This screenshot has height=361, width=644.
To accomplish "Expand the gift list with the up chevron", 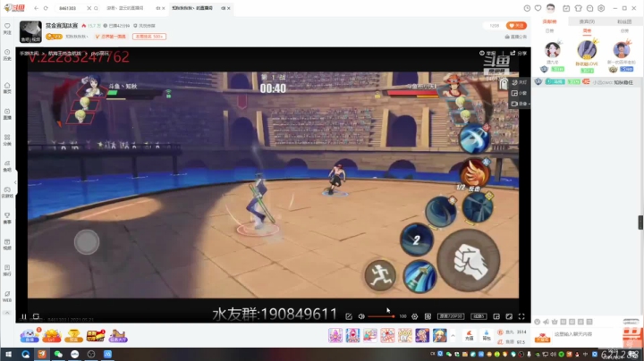I will 453,336.
